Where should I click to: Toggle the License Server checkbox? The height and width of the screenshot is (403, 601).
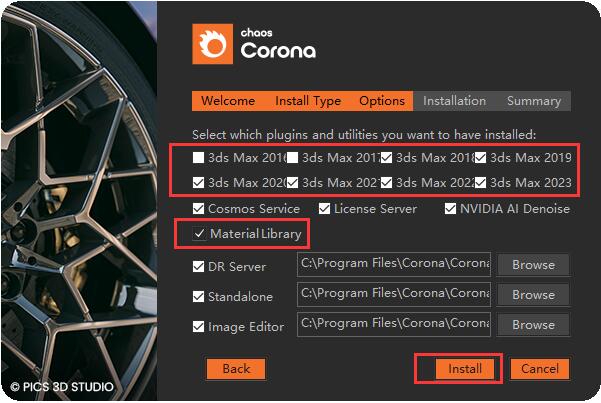point(324,209)
